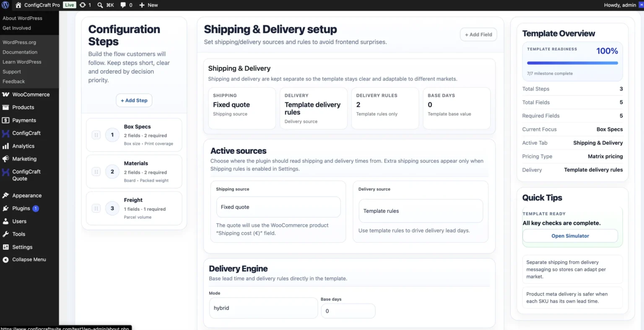The image size is (644, 330).
Task: Click the "Parcel volume" text under Freight
Action: tap(138, 217)
